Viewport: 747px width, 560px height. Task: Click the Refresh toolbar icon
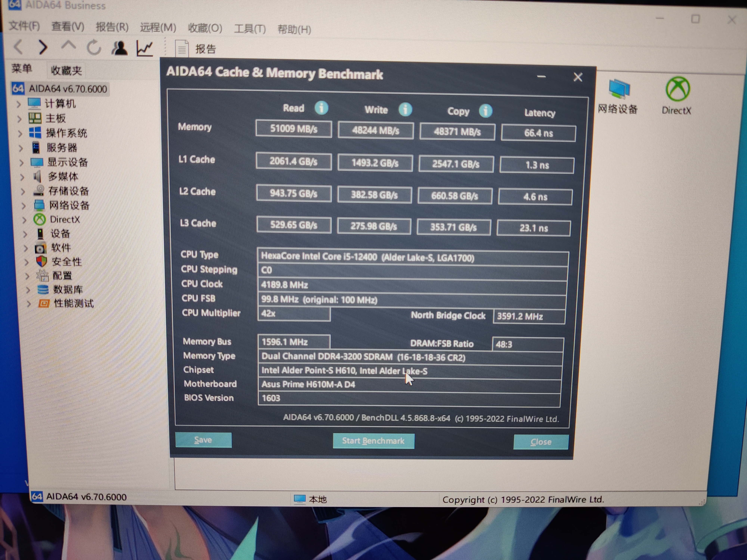click(x=94, y=47)
